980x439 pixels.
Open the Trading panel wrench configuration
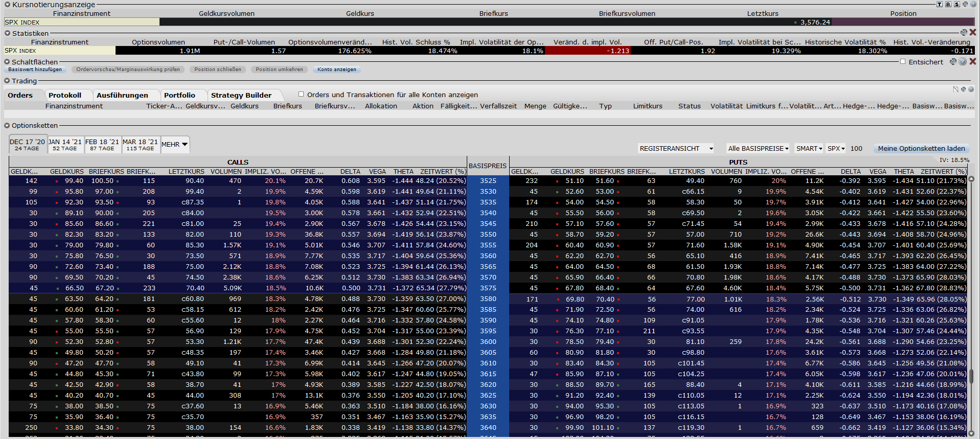pyautogui.click(x=964, y=89)
